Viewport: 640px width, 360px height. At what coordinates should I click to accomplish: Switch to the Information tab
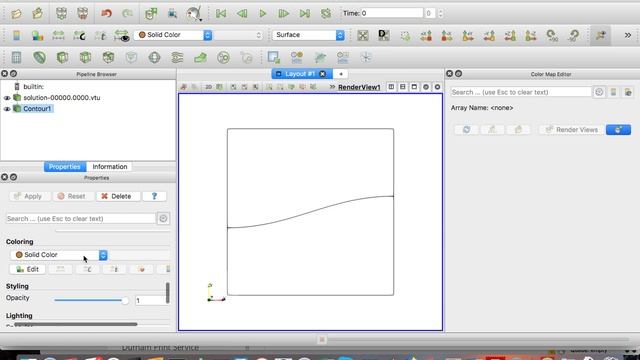[x=110, y=167]
